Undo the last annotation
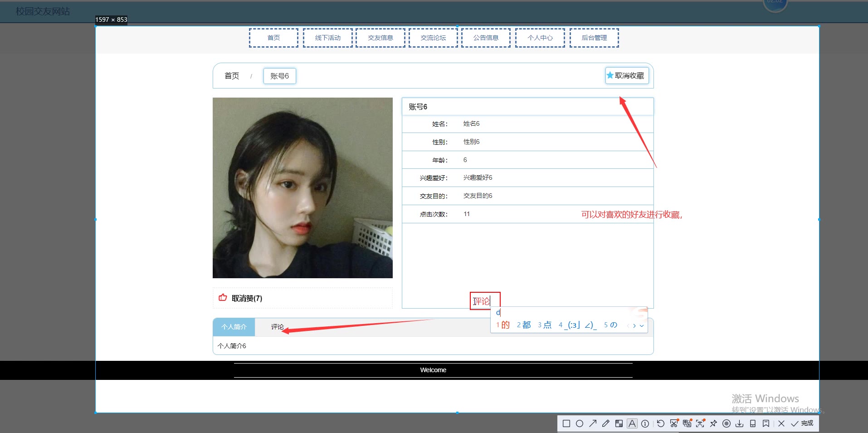Screen dimensions: 868x433 pyautogui.click(x=660, y=423)
